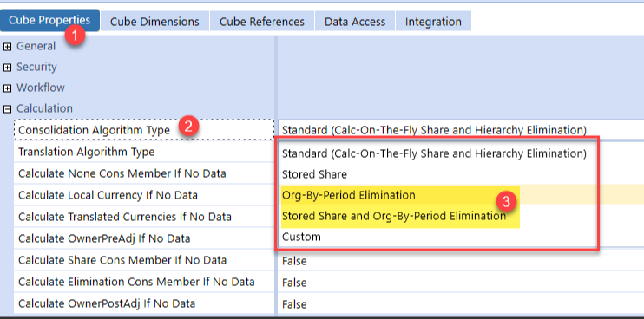Go to the Data Access tab
This screenshot has width=644, height=319.
[355, 22]
